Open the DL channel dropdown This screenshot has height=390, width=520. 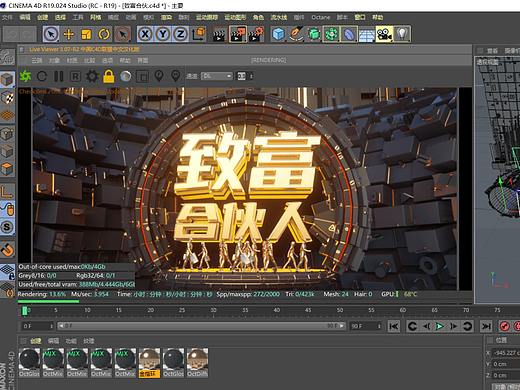tap(217, 76)
